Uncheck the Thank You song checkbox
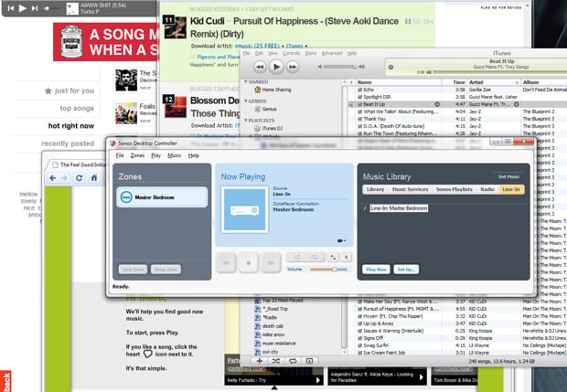The image size is (567, 392). (359, 119)
